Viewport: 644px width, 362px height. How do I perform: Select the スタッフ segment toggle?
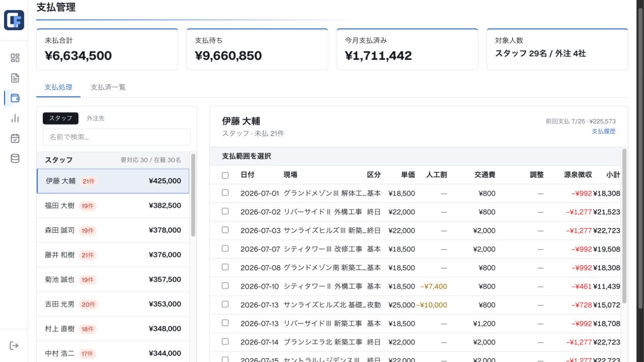coord(61,118)
